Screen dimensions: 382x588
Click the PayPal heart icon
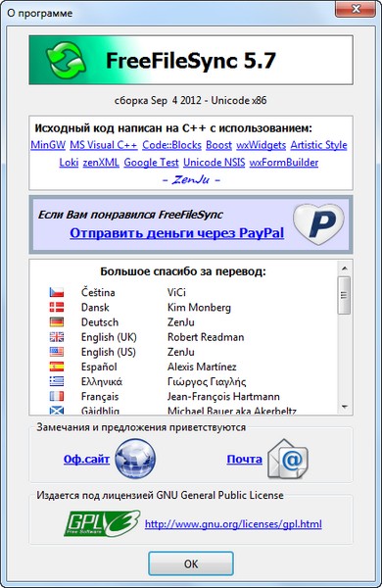[x=319, y=223]
